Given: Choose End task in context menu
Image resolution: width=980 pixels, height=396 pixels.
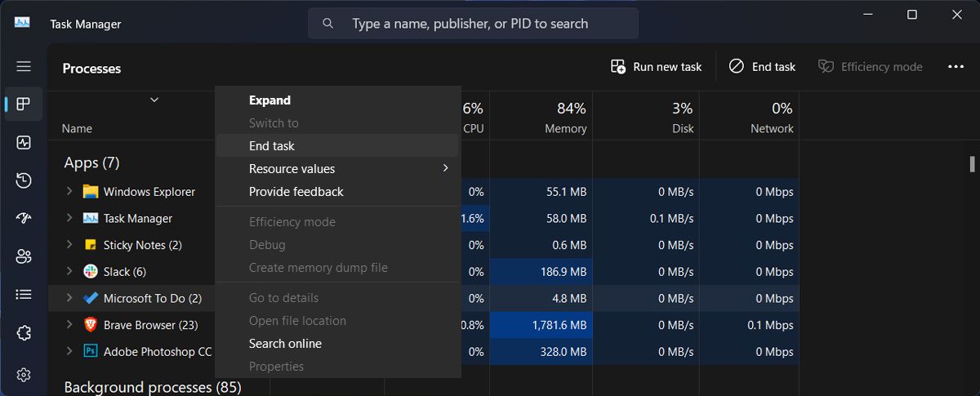Looking at the screenshot, I should pos(272,146).
